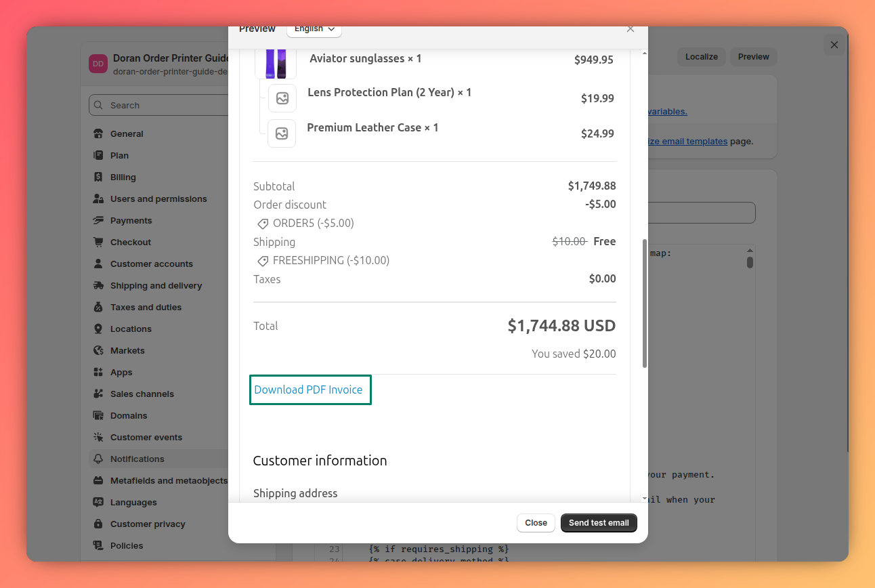
Task: Click the Customer accounts person icon
Action: [98, 264]
